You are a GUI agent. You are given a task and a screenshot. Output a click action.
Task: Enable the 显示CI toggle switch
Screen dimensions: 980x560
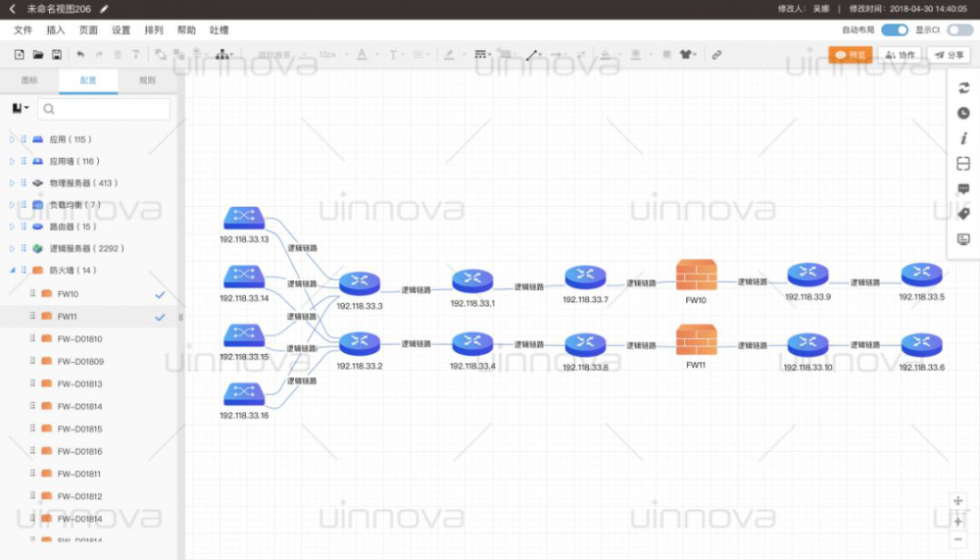(x=959, y=30)
